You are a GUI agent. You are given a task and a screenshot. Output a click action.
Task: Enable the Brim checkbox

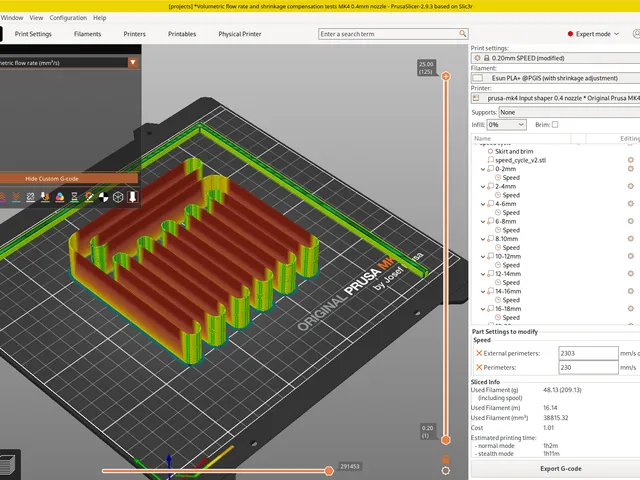point(555,124)
